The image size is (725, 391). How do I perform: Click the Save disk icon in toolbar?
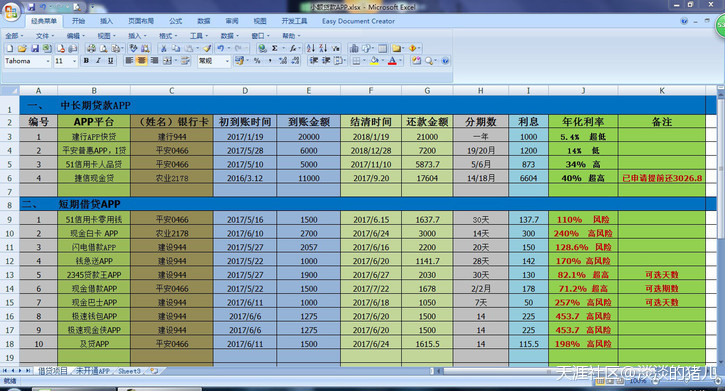[x=35, y=48]
